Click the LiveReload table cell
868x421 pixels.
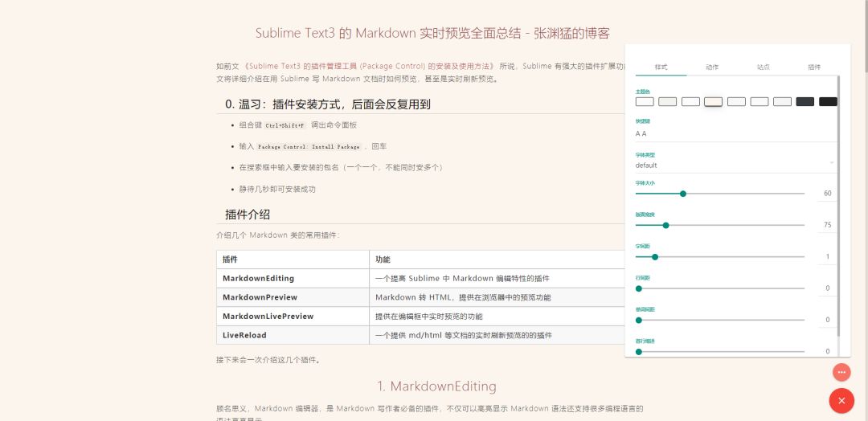(293, 335)
